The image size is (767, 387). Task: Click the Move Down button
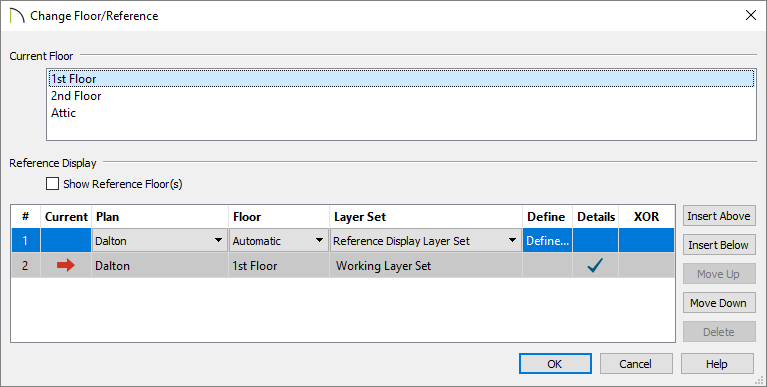tap(719, 303)
